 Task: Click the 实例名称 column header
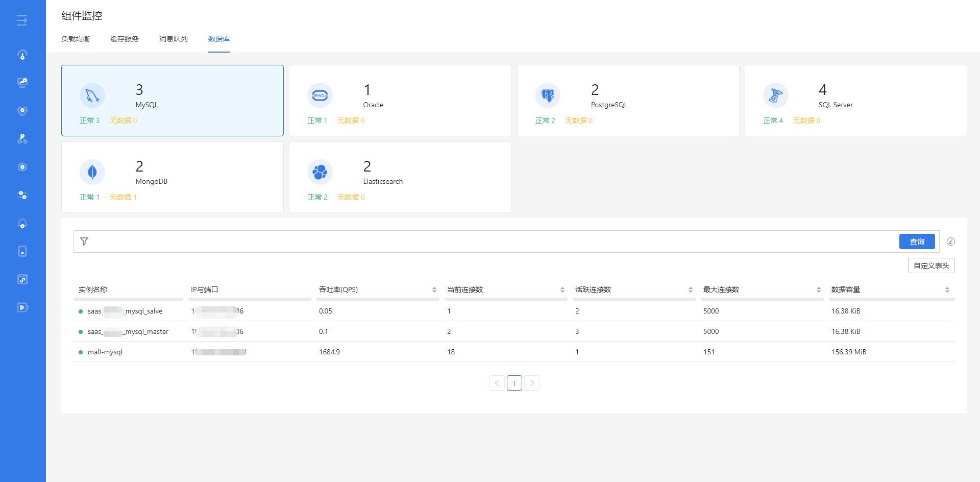click(x=93, y=290)
